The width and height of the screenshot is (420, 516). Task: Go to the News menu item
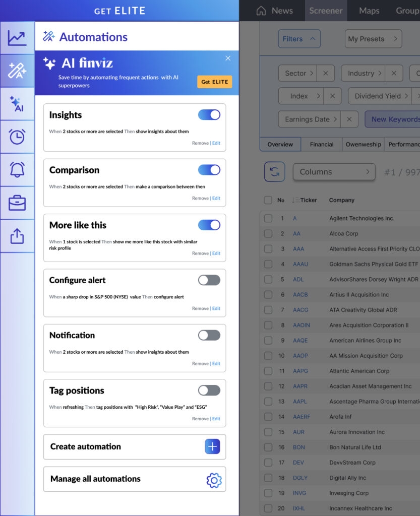282,11
